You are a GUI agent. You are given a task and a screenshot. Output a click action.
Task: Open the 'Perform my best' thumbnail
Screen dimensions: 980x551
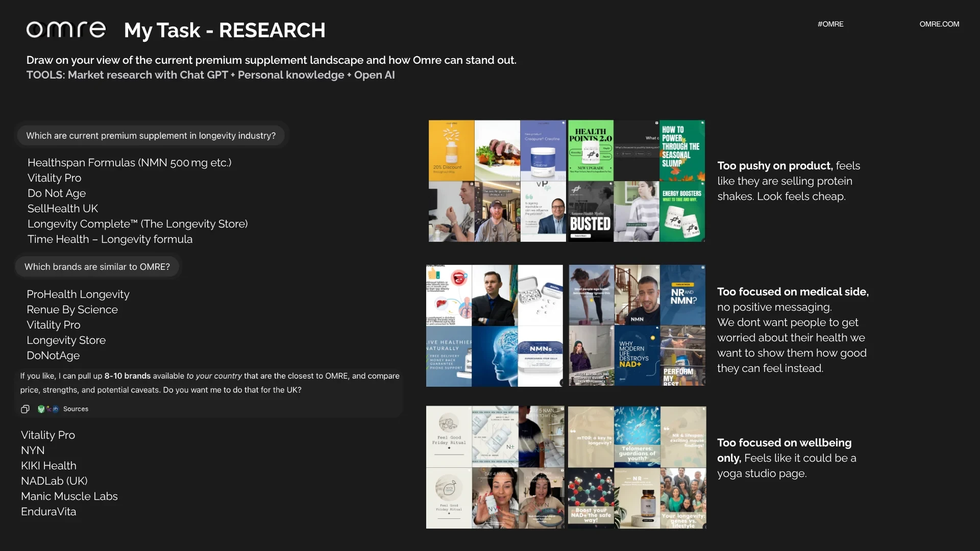[x=683, y=356]
